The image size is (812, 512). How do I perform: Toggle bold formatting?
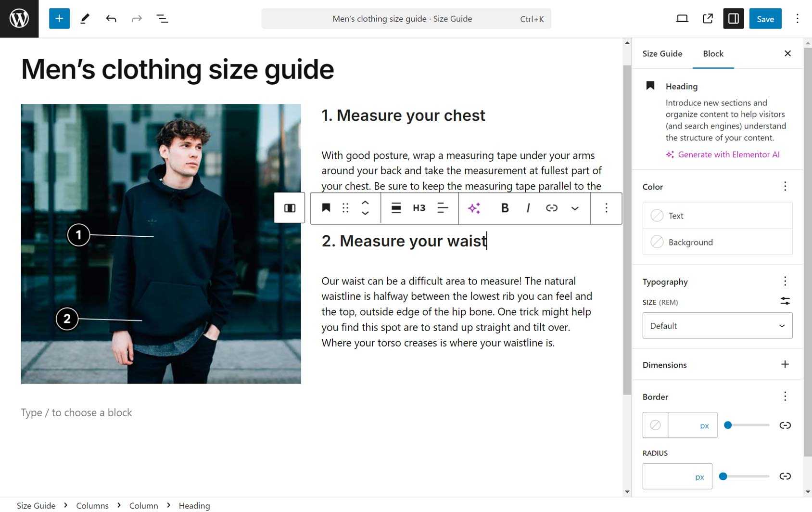[505, 208]
